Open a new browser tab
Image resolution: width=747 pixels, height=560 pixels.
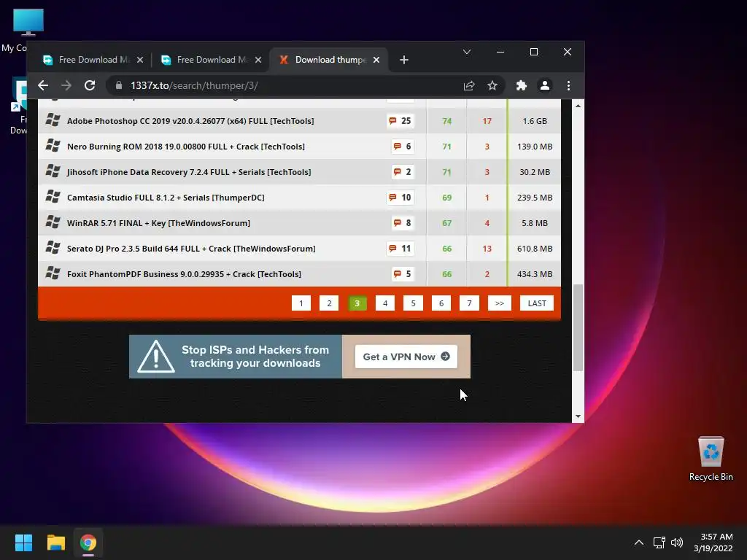404,60
